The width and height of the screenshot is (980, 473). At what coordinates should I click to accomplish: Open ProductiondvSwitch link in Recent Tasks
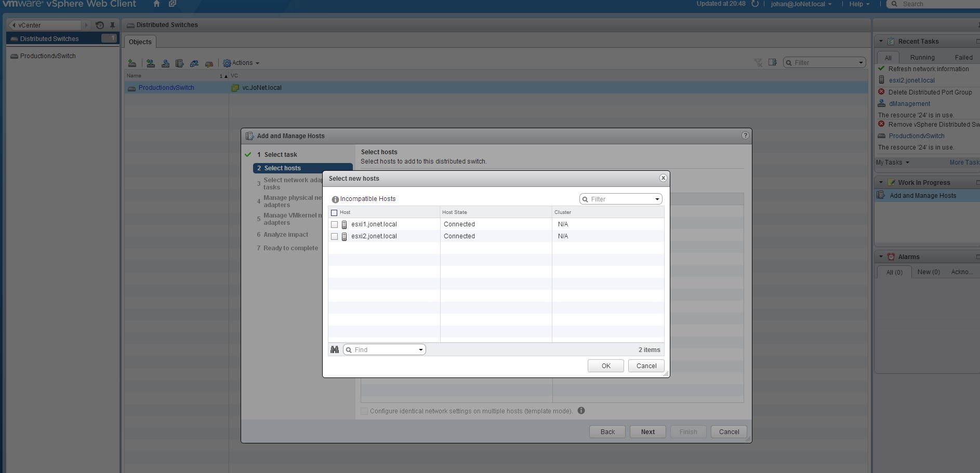[x=917, y=136]
